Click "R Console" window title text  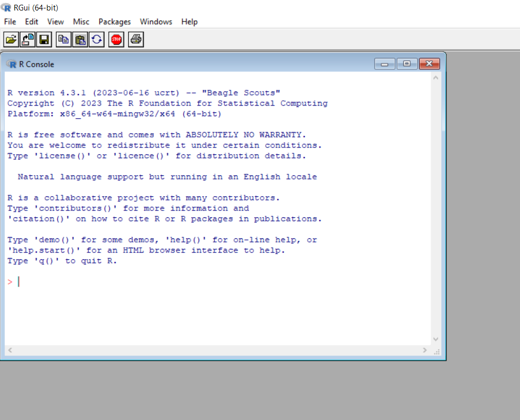tap(36, 64)
